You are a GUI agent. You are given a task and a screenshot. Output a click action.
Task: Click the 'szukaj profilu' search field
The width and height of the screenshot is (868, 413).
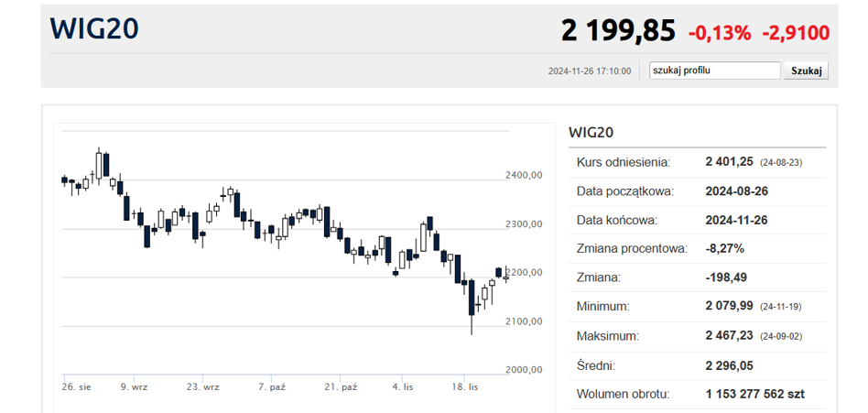[714, 71]
